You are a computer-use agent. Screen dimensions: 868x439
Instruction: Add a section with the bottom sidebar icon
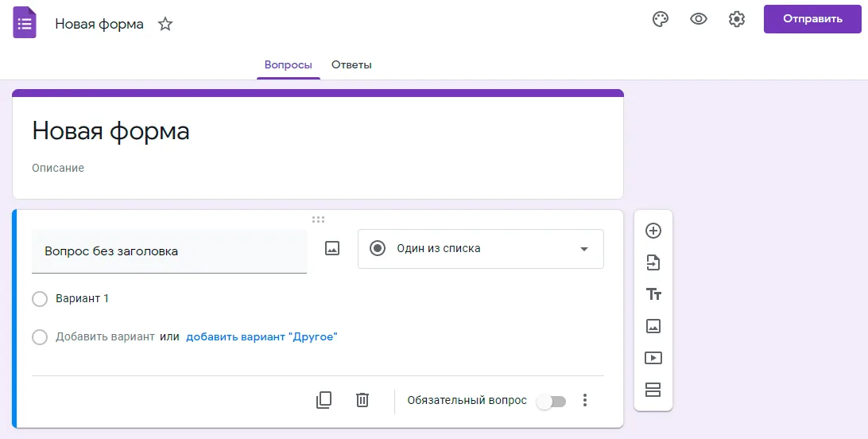(653, 390)
